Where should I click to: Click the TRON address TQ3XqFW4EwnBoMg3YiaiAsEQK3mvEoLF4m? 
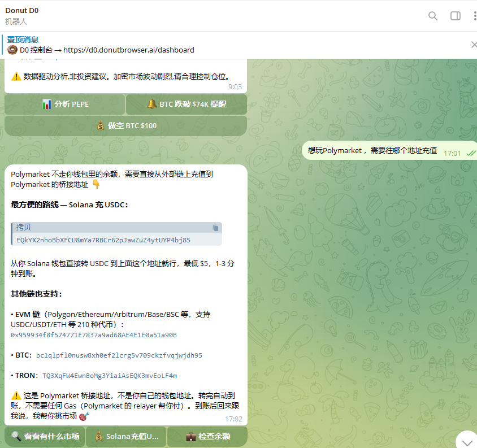point(110,376)
